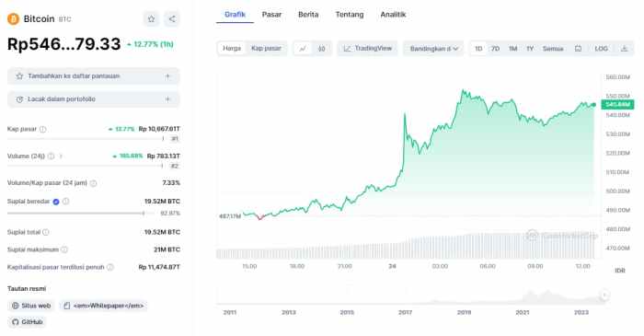Toggle chart to Kap pasar view
This screenshot has height=336, width=644.
[x=266, y=49]
